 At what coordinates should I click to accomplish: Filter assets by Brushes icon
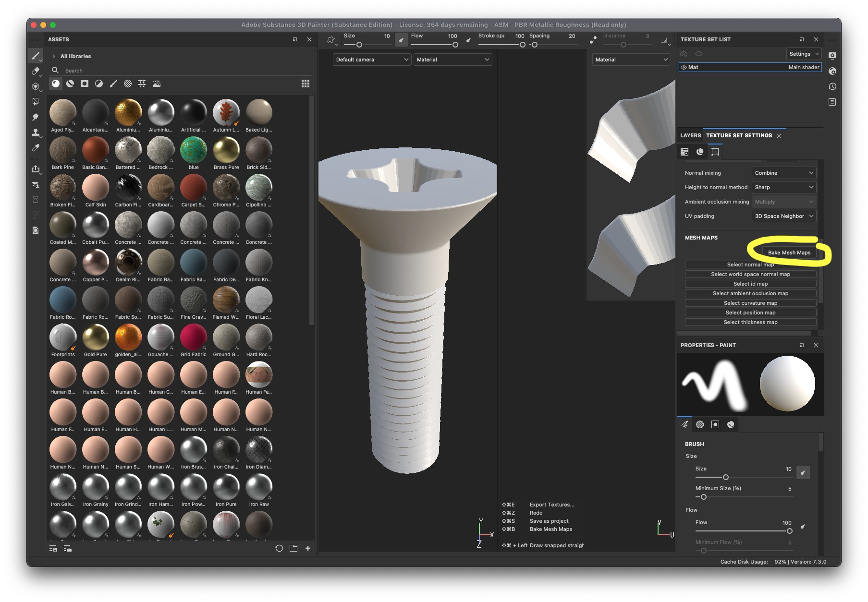pyautogui.click(x=113, y=84)
